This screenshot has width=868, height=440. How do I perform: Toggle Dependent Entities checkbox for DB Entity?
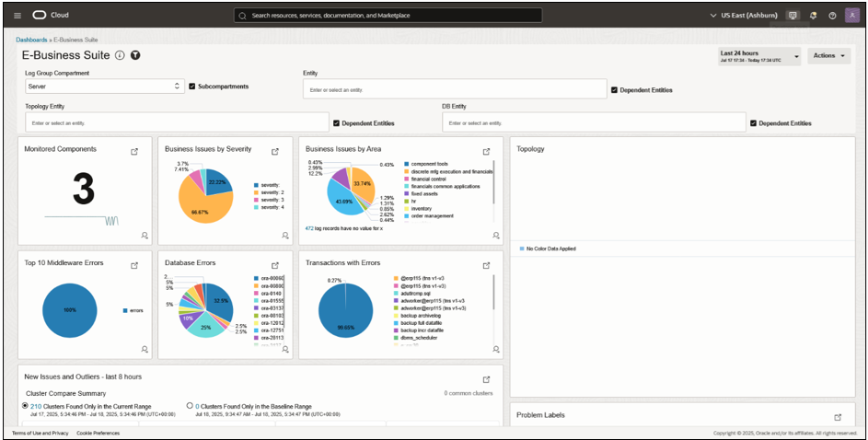click(754, 123)
